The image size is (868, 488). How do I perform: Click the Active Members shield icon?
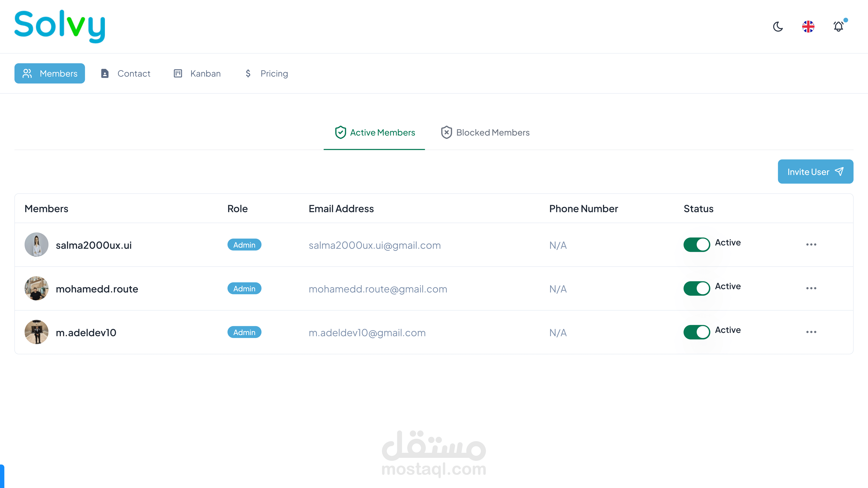(x=340, y=132)
